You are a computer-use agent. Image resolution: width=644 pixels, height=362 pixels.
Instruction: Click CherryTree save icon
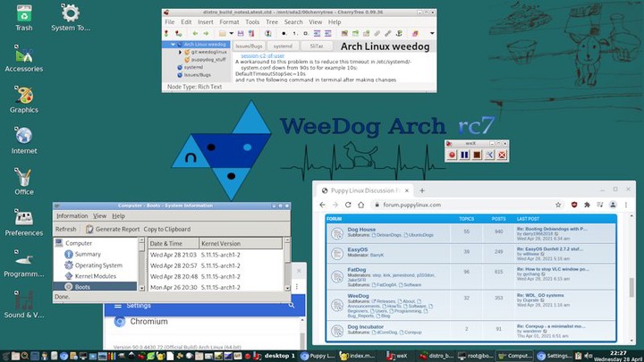pos(241,33)
